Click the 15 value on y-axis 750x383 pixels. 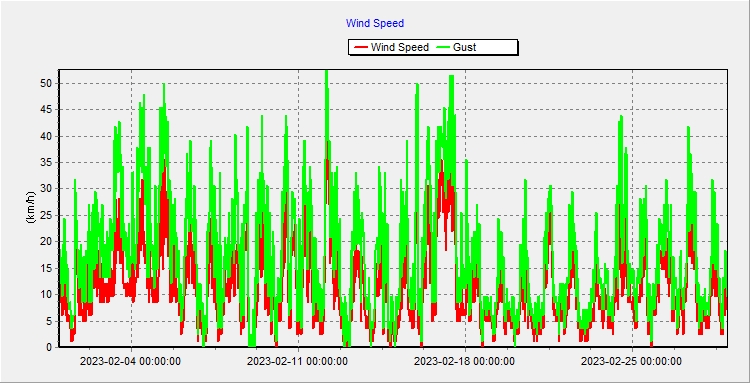pyautogui.click(x=46, y=268)
